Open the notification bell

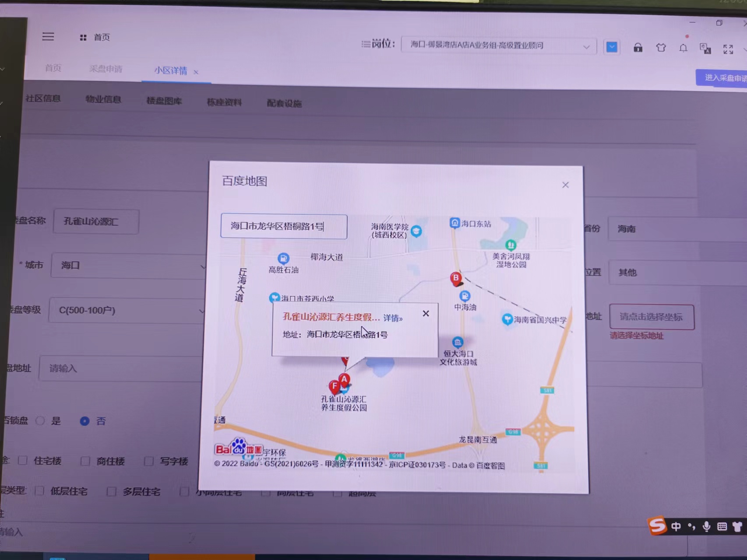pos(683,48)
